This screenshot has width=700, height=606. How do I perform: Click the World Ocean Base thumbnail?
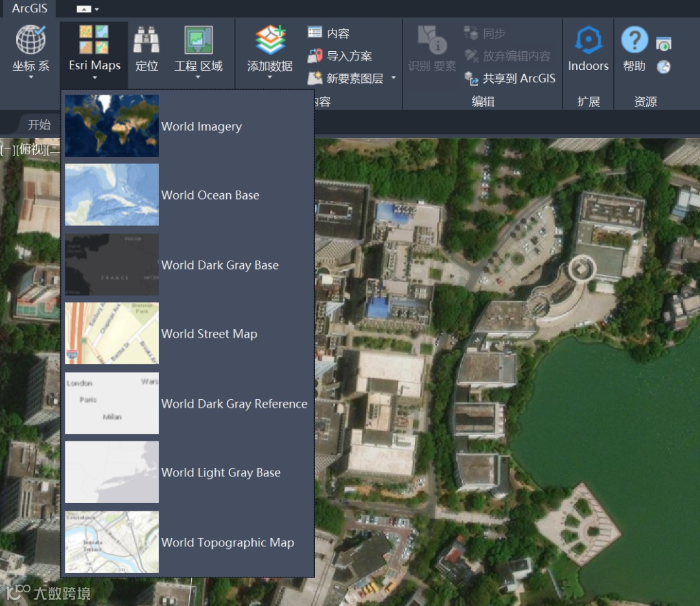tap(111, 194)
